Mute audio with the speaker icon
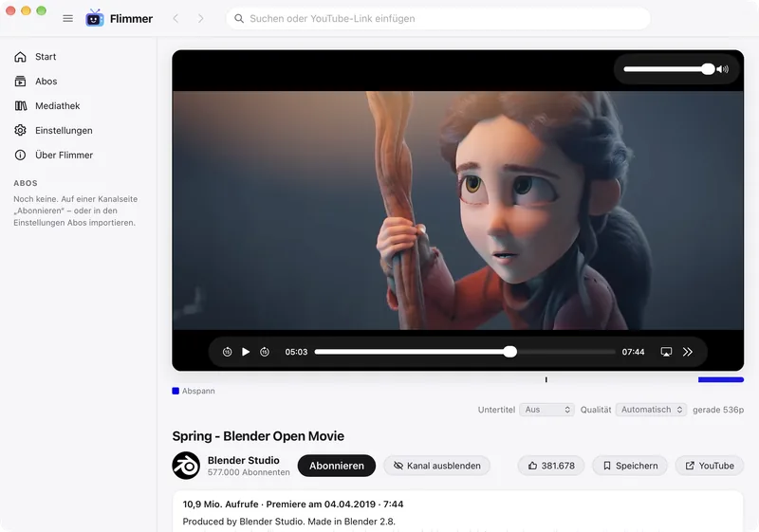 coord(723,69)
